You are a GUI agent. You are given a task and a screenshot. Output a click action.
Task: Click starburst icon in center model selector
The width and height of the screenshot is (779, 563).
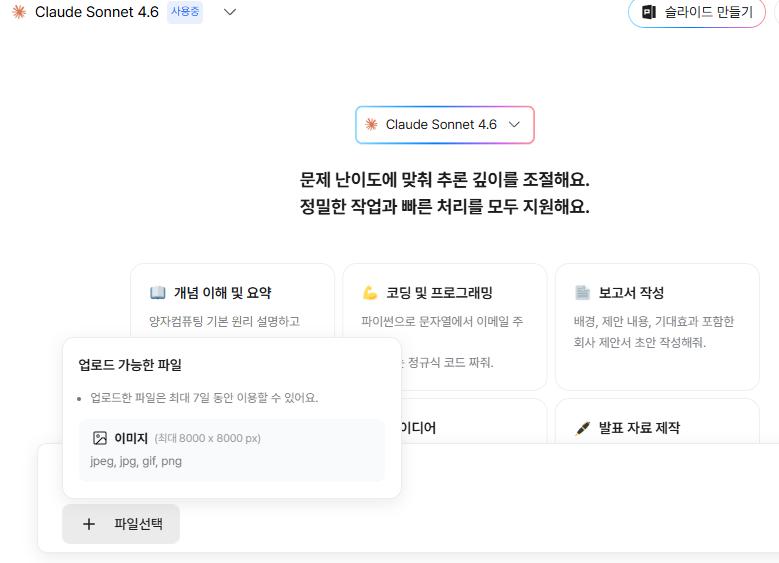coord(371,124)
